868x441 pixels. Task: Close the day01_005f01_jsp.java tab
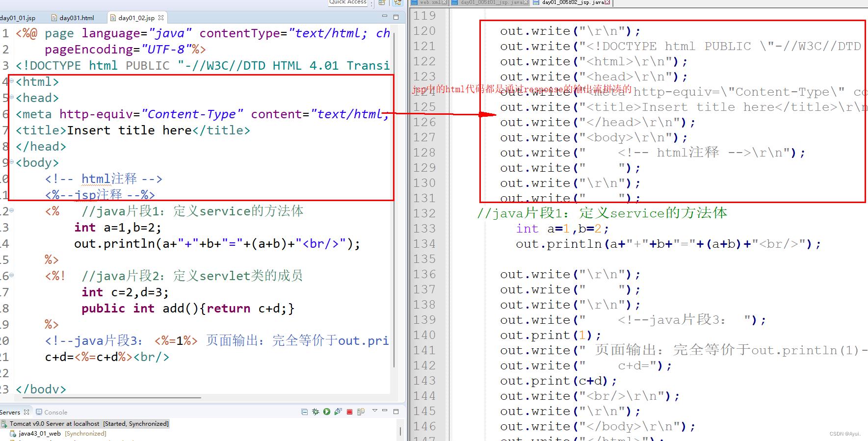coord(526,2)
